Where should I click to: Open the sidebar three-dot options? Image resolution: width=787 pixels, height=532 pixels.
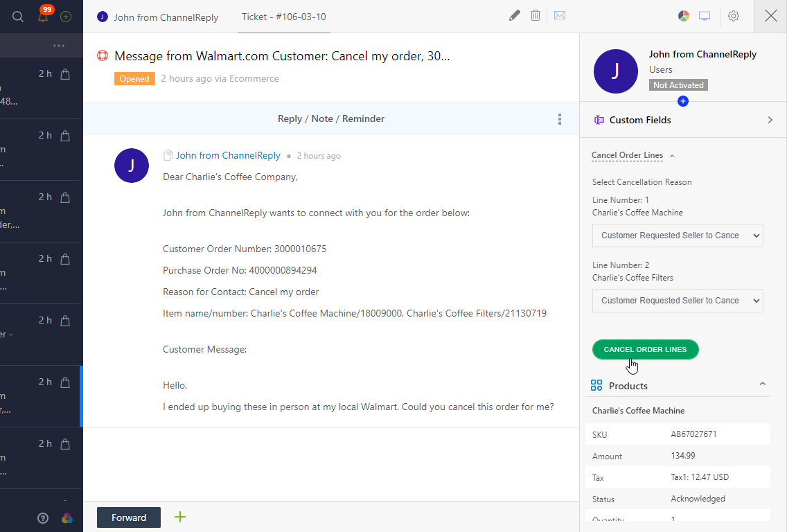coord(59,46)
